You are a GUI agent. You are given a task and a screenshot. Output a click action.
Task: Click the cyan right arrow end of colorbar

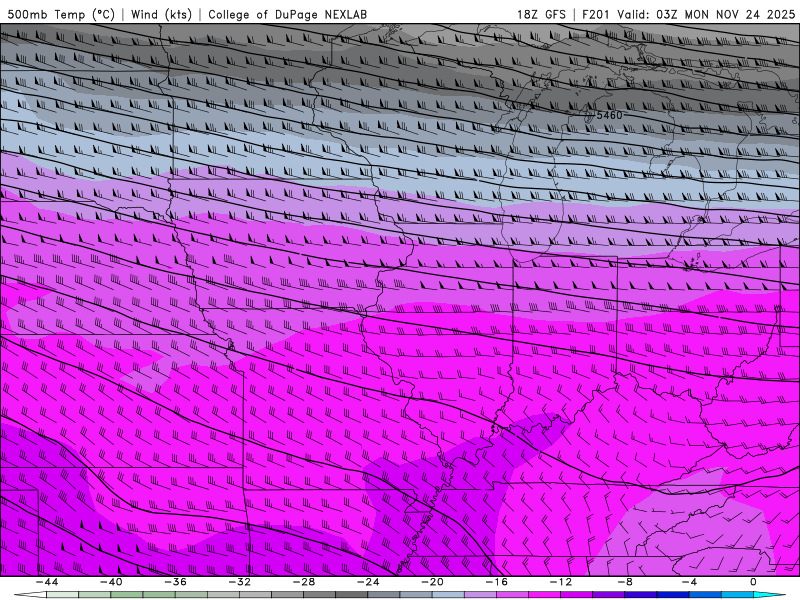[770, 595]
